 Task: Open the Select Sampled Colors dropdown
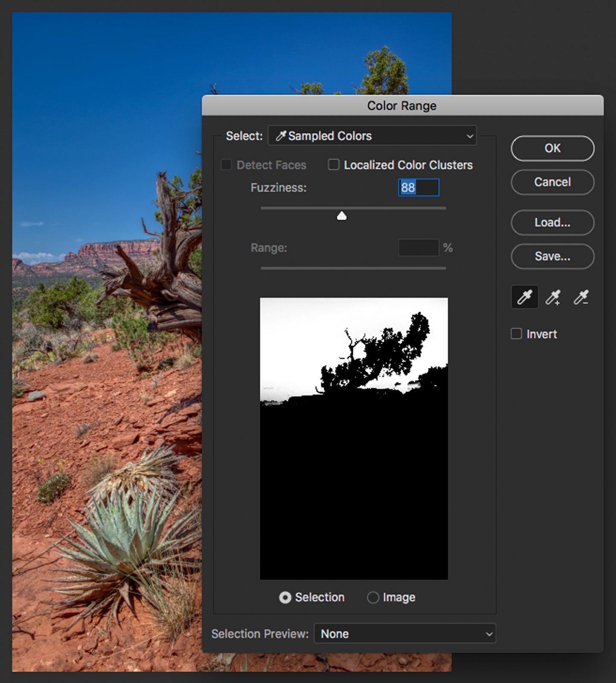point(372,136)
